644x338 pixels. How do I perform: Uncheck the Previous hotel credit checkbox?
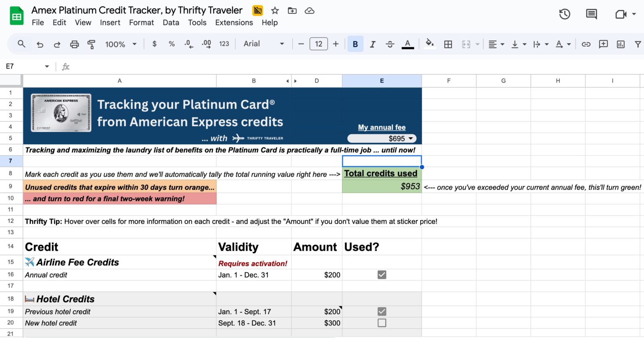point(381,311)
